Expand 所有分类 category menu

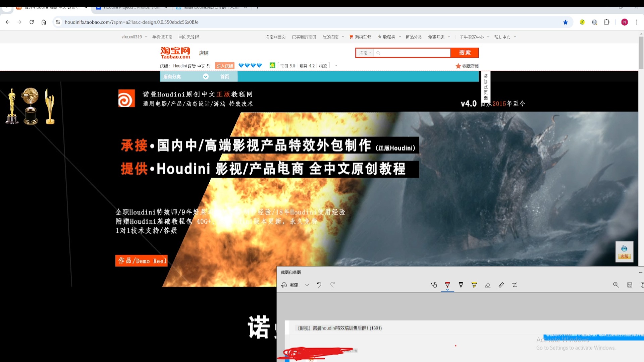click(x=186, y=77)
